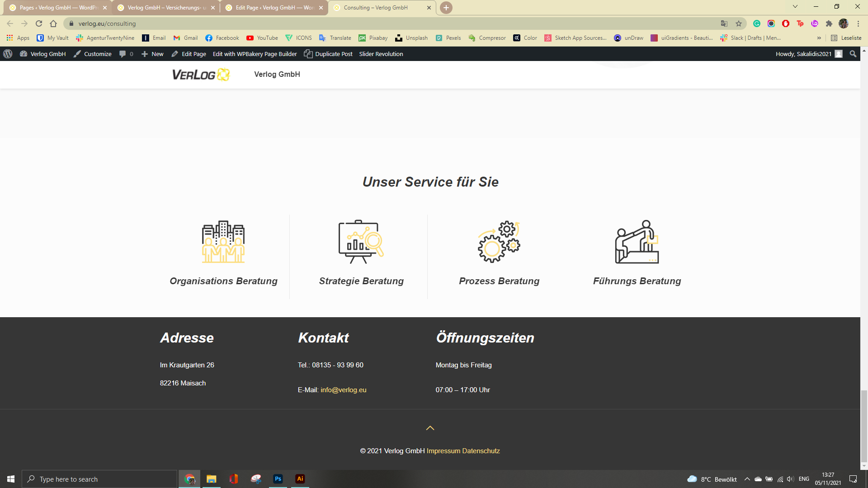The width and height of the screenshot is (868, 488).
Task: Click the Organisations Beratung buildings icon
Action: click(x=223, y=242)
